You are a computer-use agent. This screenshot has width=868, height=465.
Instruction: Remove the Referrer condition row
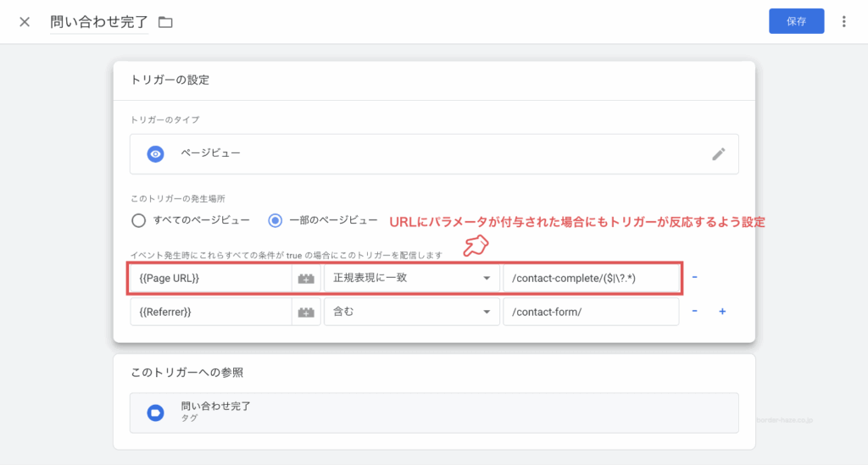pos(695,311)
